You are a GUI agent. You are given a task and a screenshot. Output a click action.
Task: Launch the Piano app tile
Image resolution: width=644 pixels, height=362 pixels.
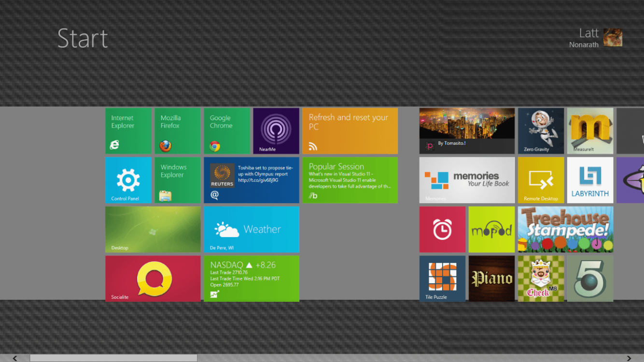pos(491,278)
